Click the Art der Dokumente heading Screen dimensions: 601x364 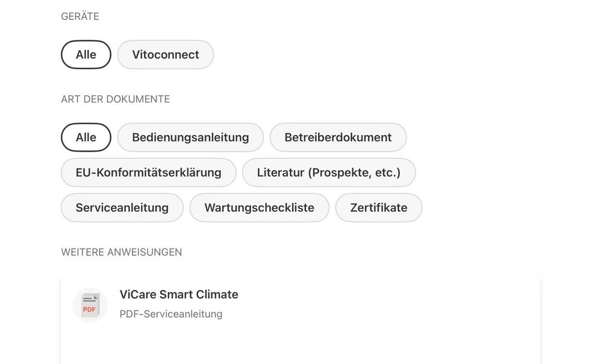click(116, 99)
